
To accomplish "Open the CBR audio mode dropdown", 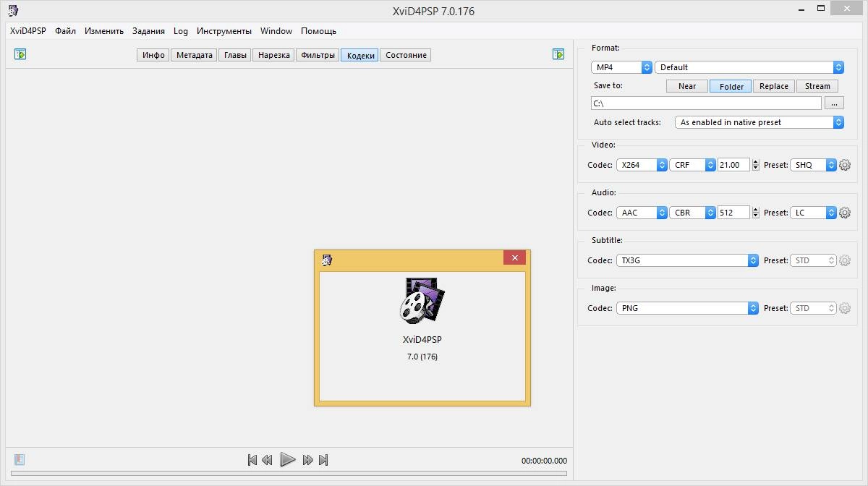I will [692, 213].
